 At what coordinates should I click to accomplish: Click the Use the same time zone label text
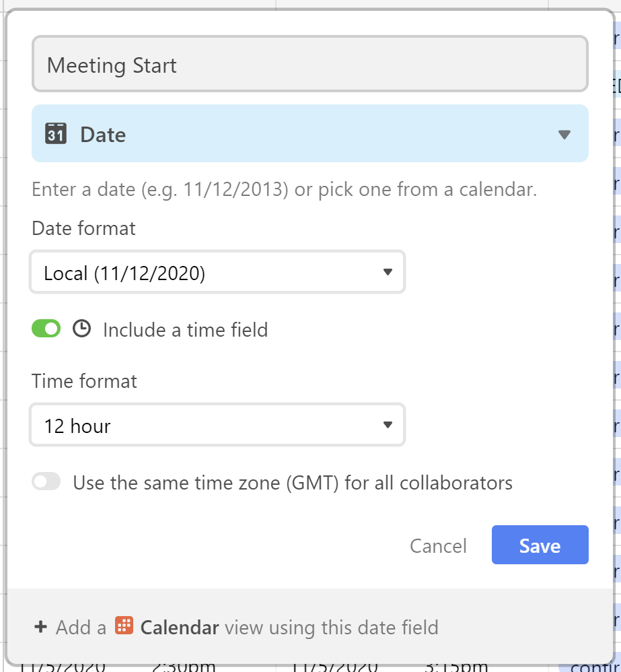(x=293, y=483)
